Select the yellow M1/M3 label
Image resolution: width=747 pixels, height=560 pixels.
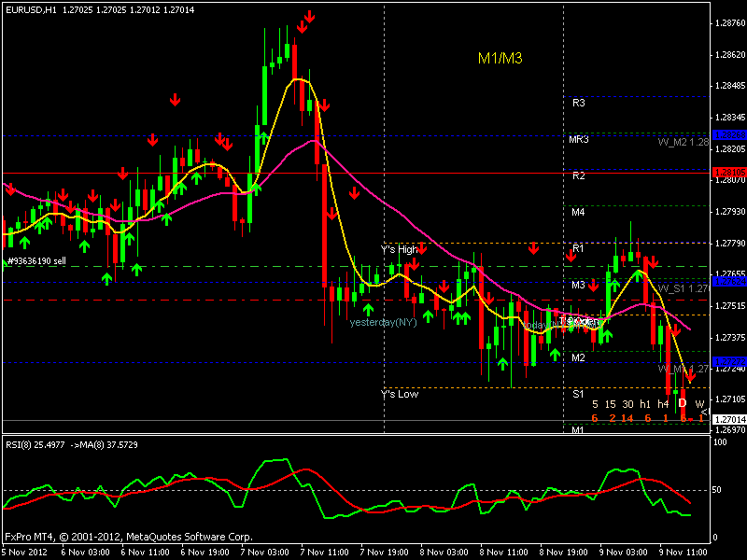(500, 58)
